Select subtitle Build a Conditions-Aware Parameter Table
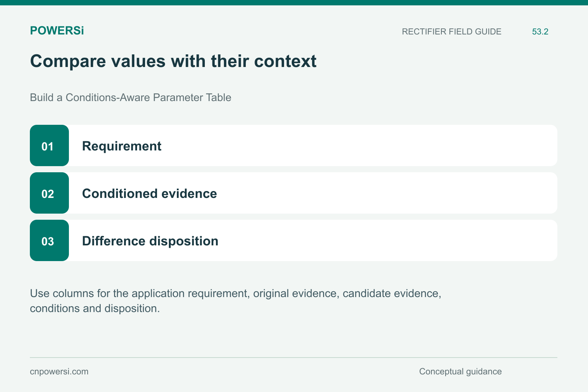Viewport: 588px width, 392px height. pos(131,98)
